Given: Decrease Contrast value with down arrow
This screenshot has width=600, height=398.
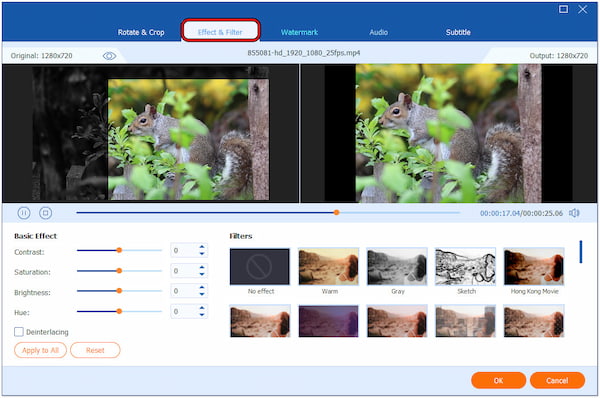Looking at the screenshot, I should pos(202,253).
